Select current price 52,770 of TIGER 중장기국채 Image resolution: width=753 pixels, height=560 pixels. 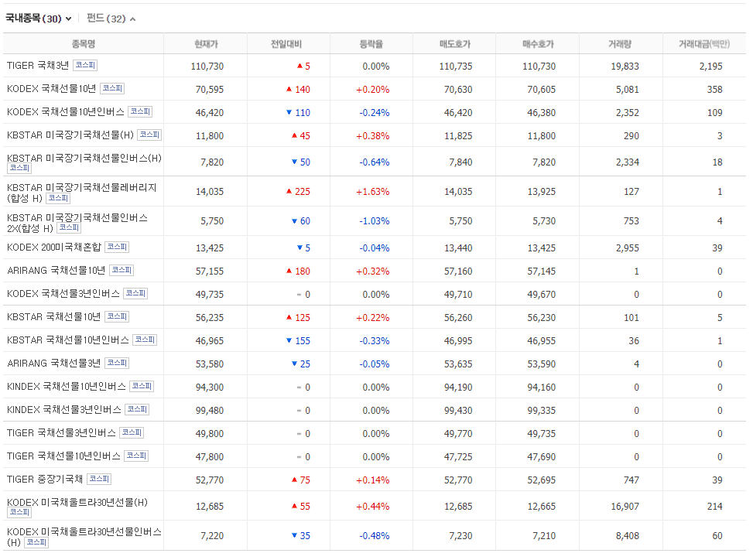(x=210, y=480)
